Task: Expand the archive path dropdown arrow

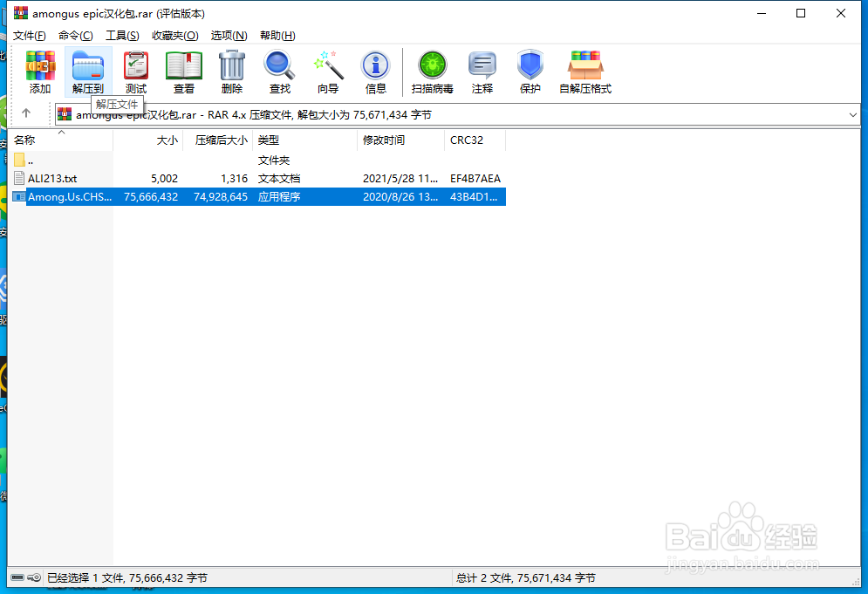Action: [852, 114]
